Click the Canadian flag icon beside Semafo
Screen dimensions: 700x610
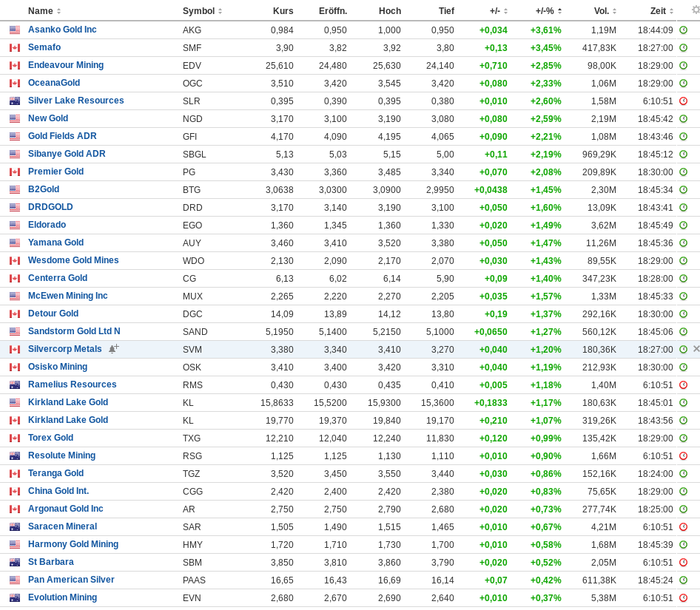click(15, 48)
